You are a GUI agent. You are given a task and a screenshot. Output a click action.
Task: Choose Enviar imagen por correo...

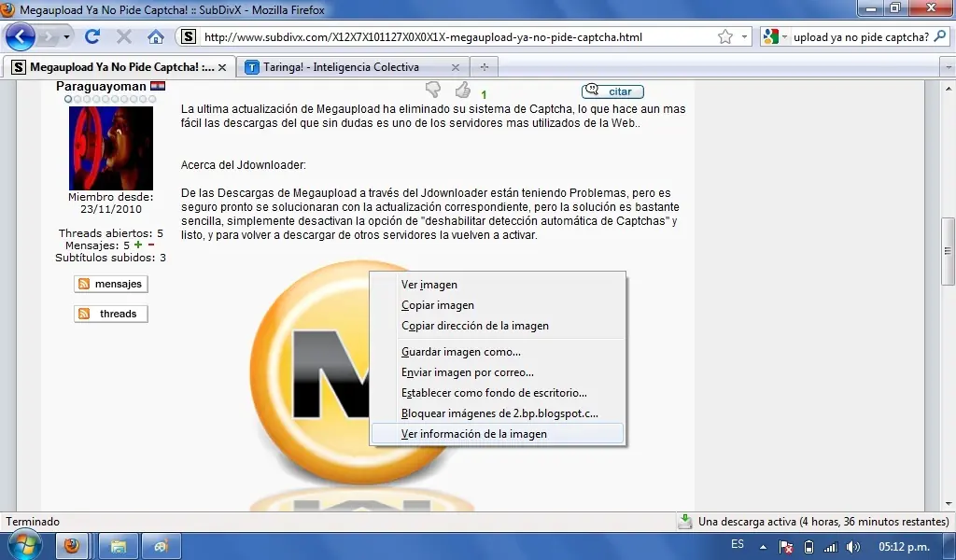(498, 373)
